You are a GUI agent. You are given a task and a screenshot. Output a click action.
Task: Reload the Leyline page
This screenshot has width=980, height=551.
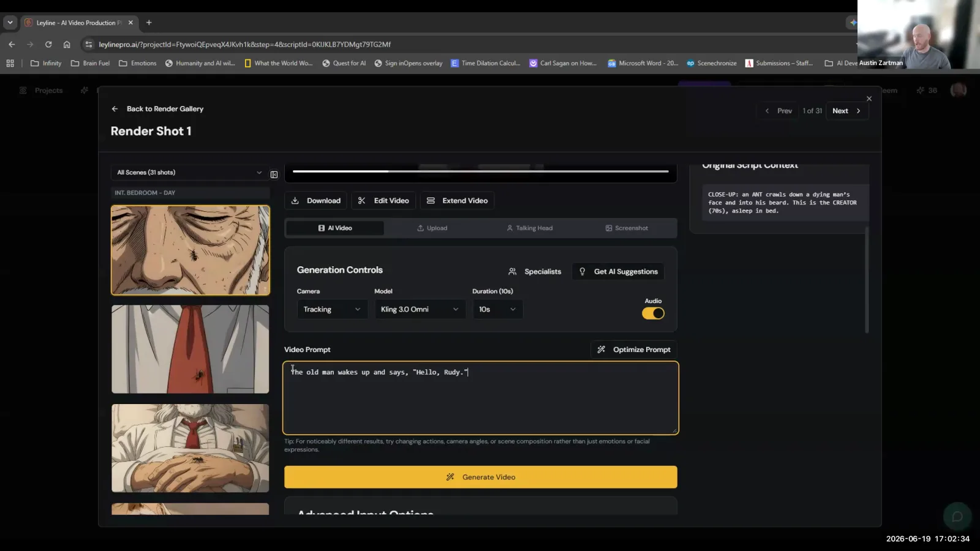48,44
